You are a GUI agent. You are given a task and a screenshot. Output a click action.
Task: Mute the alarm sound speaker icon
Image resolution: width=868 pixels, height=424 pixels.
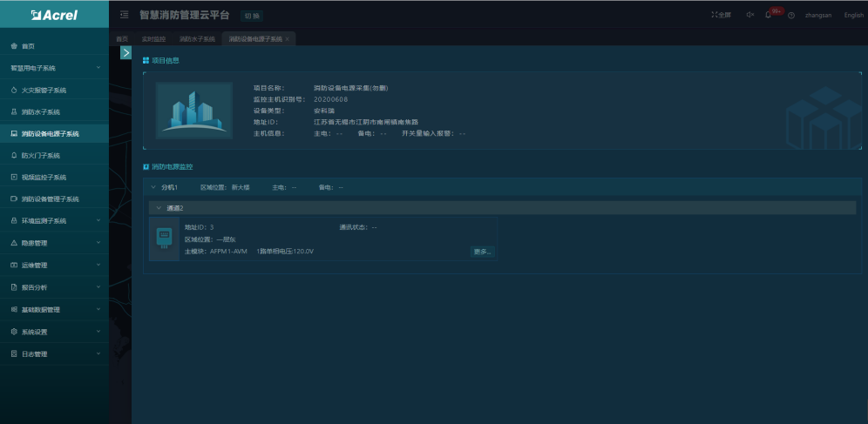click(x=750, y=15)
